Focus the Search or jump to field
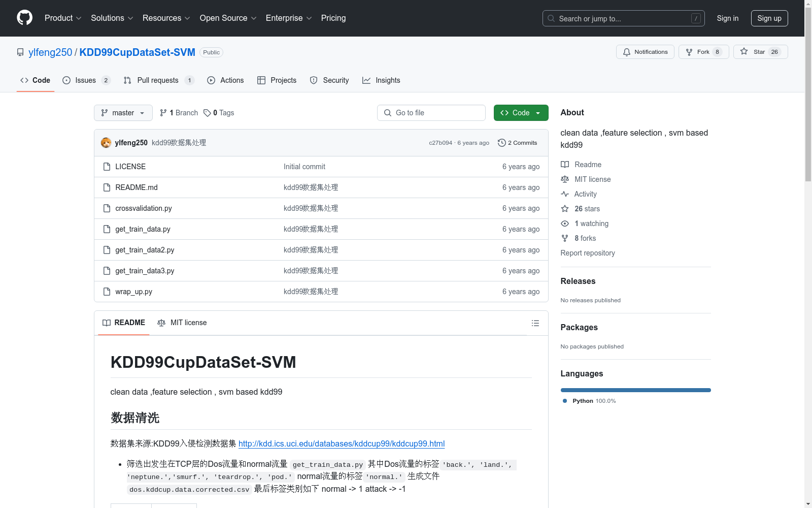812x508 pixels. coord(624,18)
